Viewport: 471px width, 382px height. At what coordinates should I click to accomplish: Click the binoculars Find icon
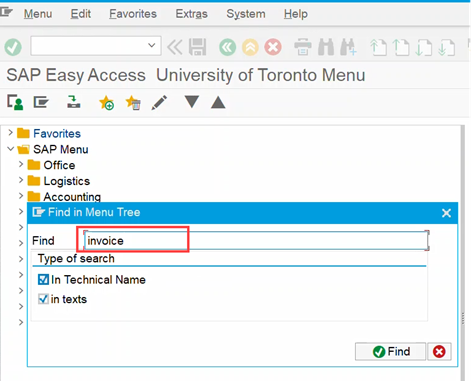pyautogui.click(x=326, y=47)
